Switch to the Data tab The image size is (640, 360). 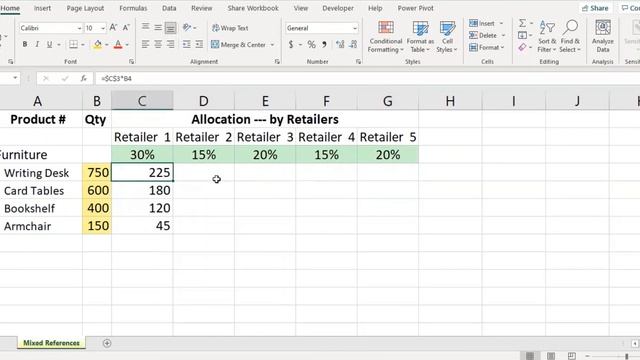pos(169,8)
